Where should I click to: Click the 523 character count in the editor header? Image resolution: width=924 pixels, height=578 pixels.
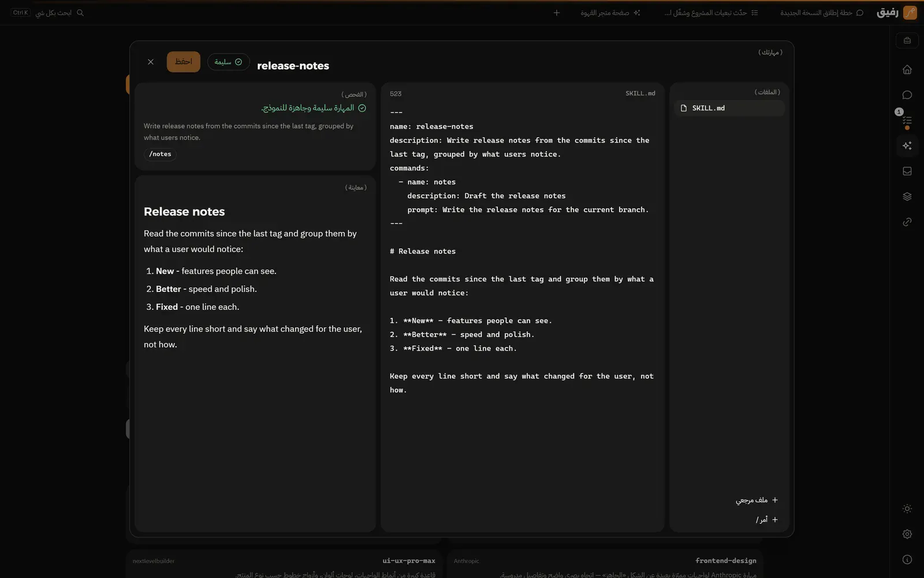pyautogui.click(x=396, y=94)
